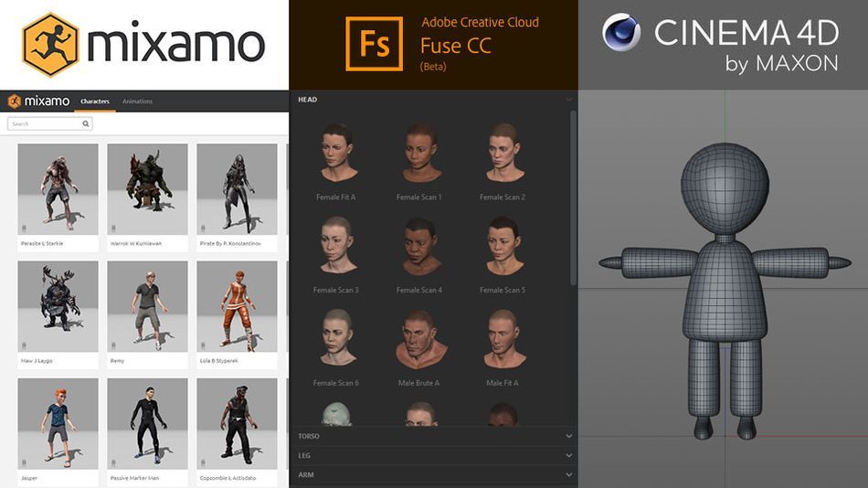Image resolution: width=868 pixels, height=488 pixels.
Task: Choose the Copzombie L Actisdato character thumbnail
Action: 237,424
